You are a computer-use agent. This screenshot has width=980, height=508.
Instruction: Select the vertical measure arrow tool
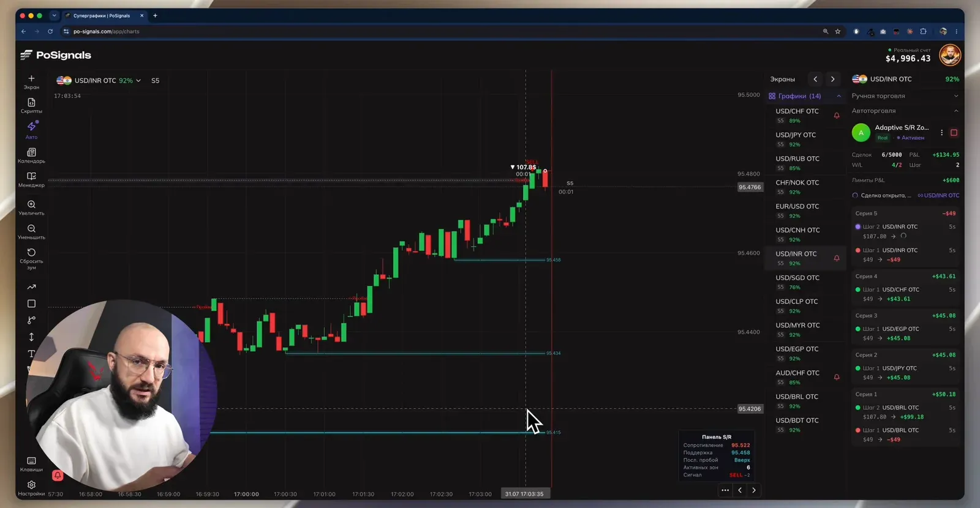click(x=31, y=337)
